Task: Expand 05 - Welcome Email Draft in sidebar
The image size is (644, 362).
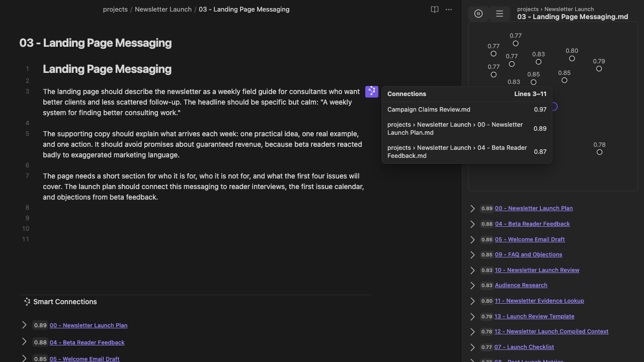Action: [x=472, y=240]
